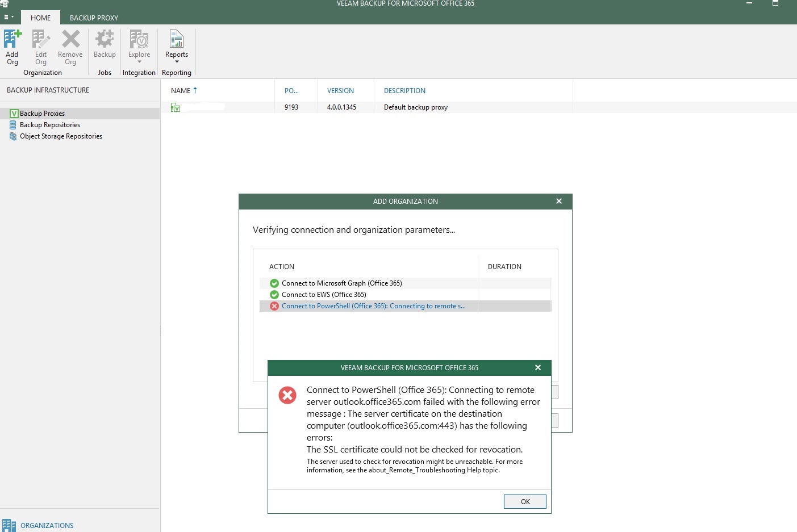Click green check icon beside EWS
The width and height of the screenshot is (797, 532).
pyautogui.click(x=274, y=295)
